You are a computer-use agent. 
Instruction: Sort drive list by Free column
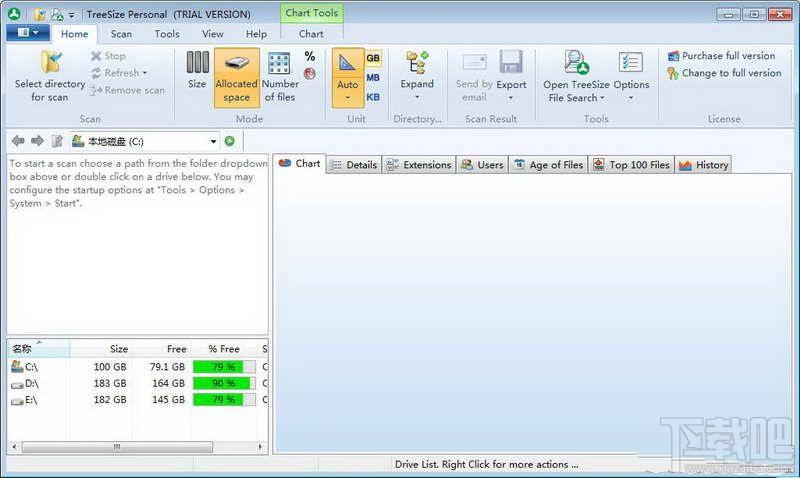pyautogui.click(x=161, y=349)
